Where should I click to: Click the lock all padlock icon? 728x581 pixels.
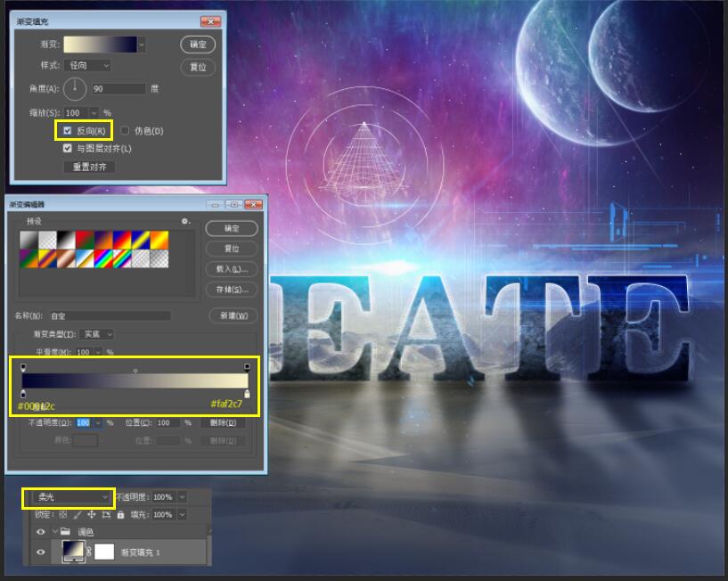[120, 514]
